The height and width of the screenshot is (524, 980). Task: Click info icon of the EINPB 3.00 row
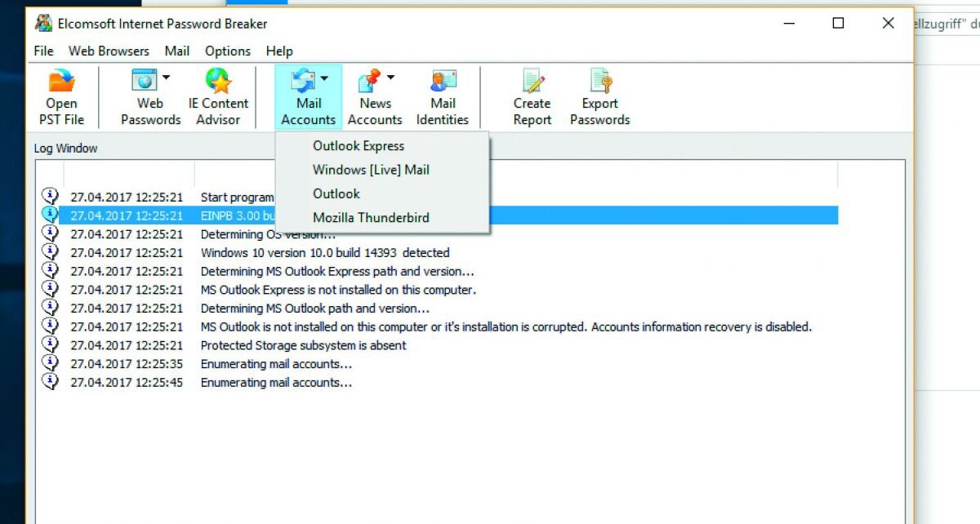50,215
